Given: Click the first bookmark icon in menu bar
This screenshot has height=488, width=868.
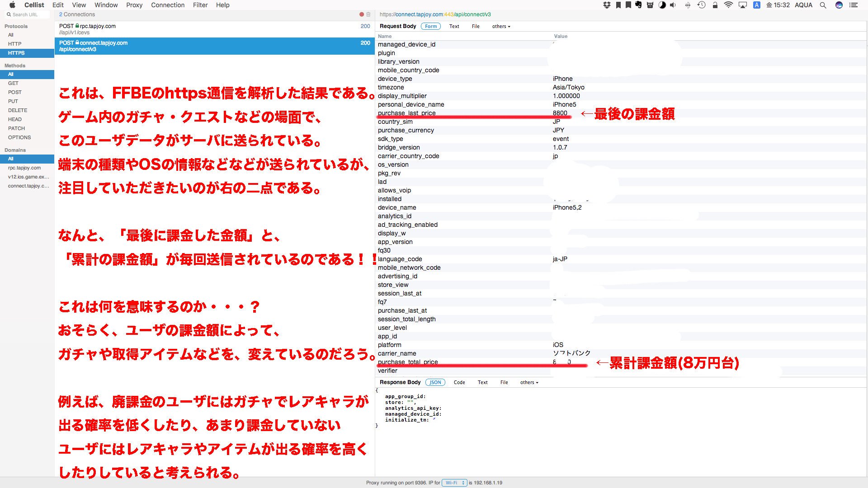Looking at the screenshot, I should tap(618, 5).
